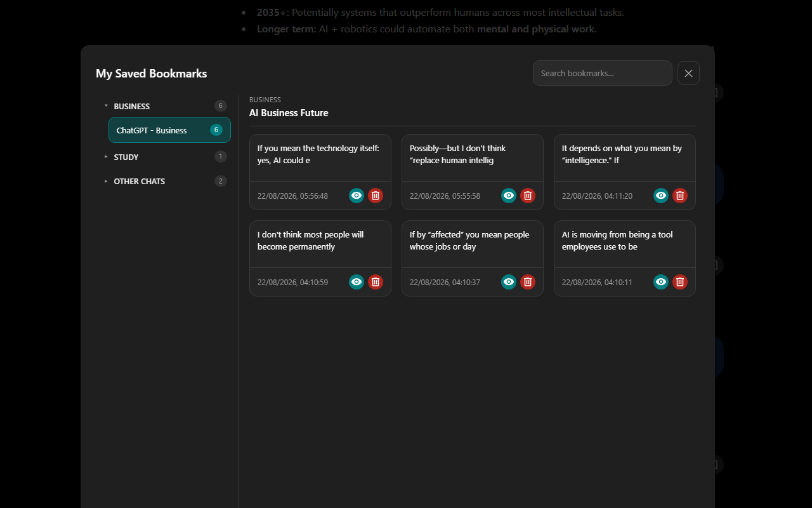Expand the STUDY category arrow
The image size is (812, 508).
coord(106,157)
